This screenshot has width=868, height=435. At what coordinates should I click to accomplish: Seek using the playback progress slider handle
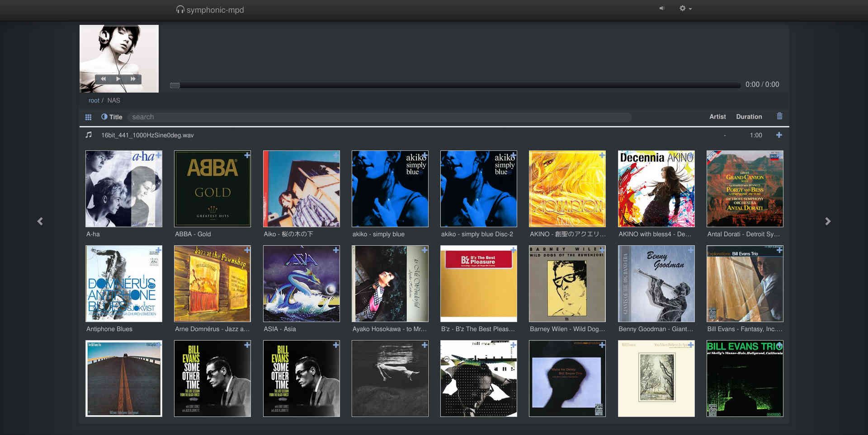tap(175, 85)
